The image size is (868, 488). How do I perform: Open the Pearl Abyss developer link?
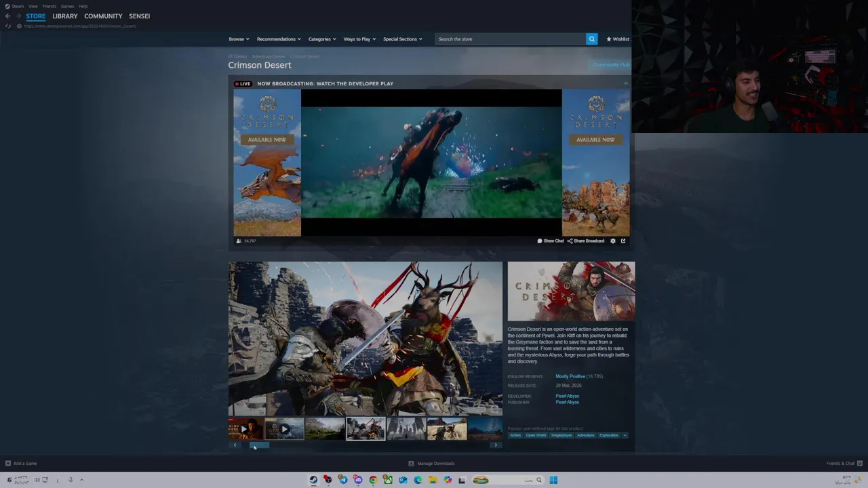point(568,396)
